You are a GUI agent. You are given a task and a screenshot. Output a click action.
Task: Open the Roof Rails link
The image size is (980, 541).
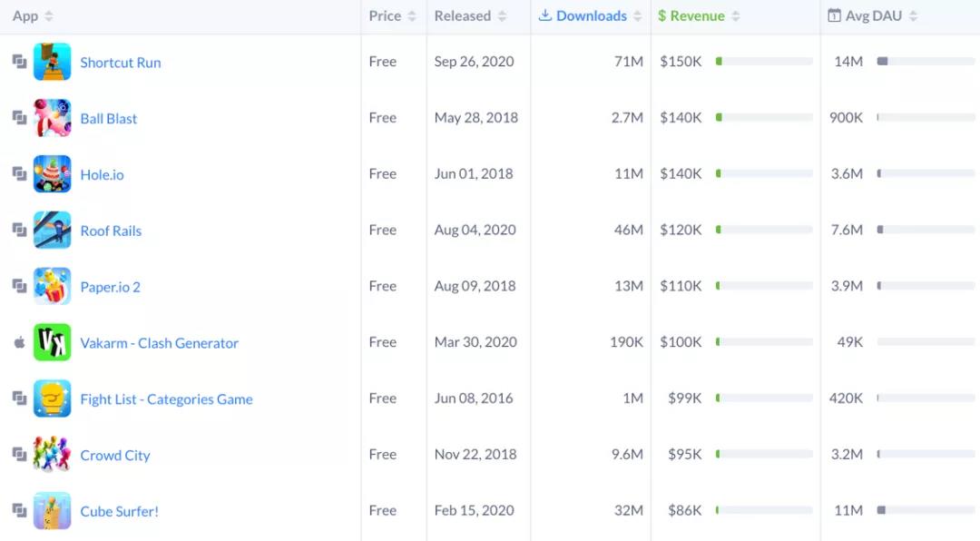point(111,231)
